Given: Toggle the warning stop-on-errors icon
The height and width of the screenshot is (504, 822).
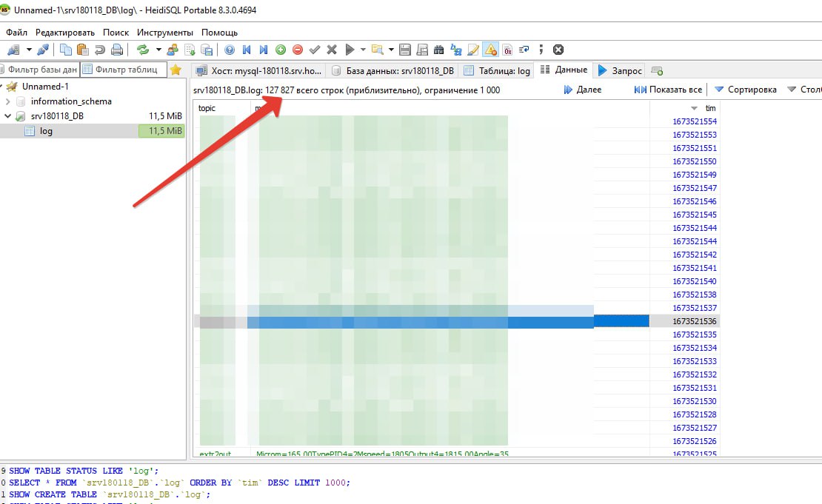Looking at the screenshot, I should pos(491,50).
